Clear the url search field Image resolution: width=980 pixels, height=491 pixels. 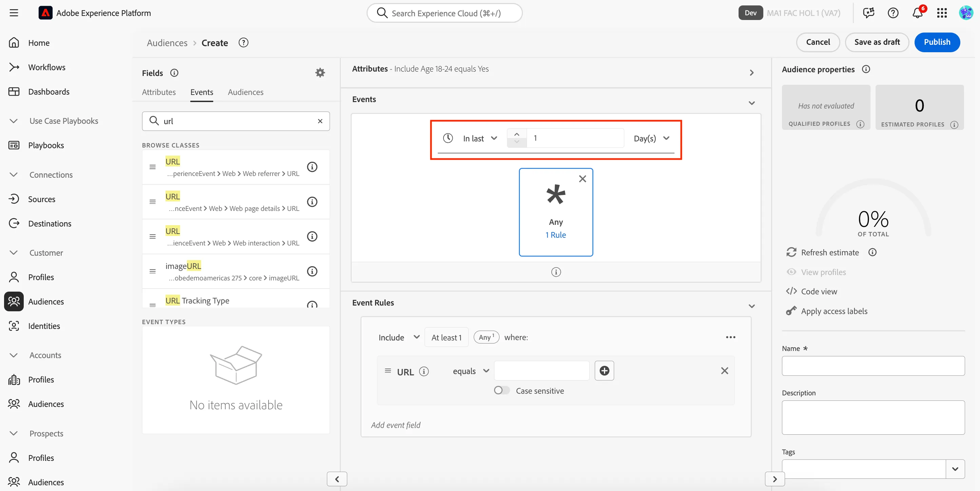(x=320, y=121)
